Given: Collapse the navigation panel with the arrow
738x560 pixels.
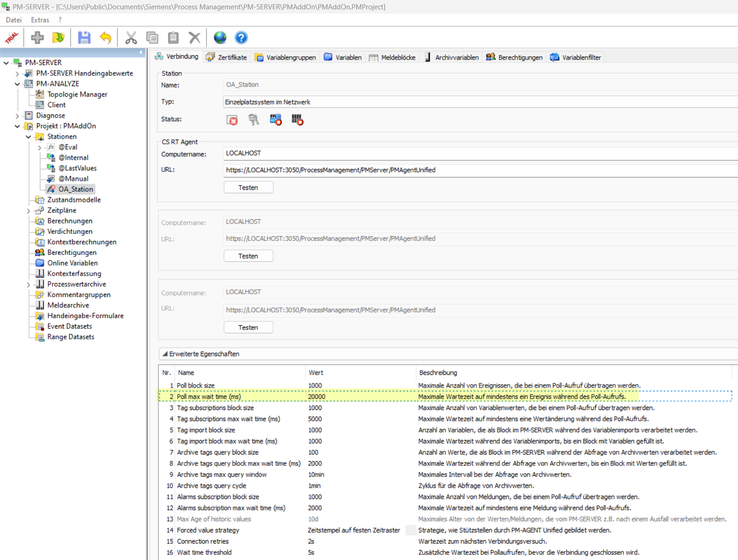Looking at the screenshot, I should (141, 52).
